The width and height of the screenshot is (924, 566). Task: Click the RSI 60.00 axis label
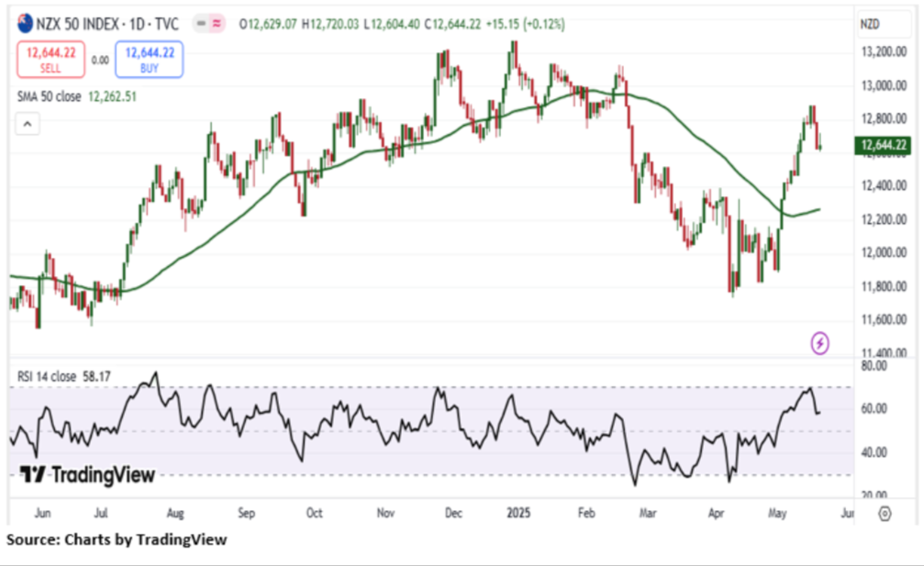point(874,409)
